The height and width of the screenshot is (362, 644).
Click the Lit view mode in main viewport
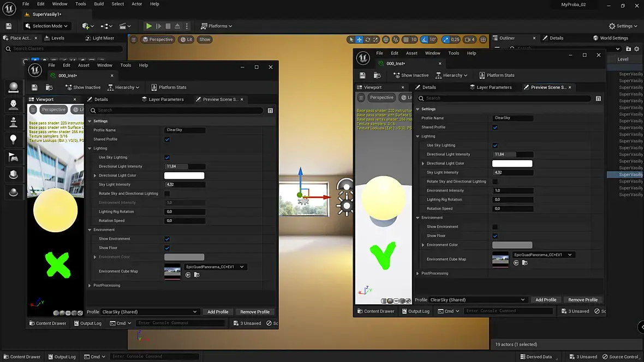point(187,39)
